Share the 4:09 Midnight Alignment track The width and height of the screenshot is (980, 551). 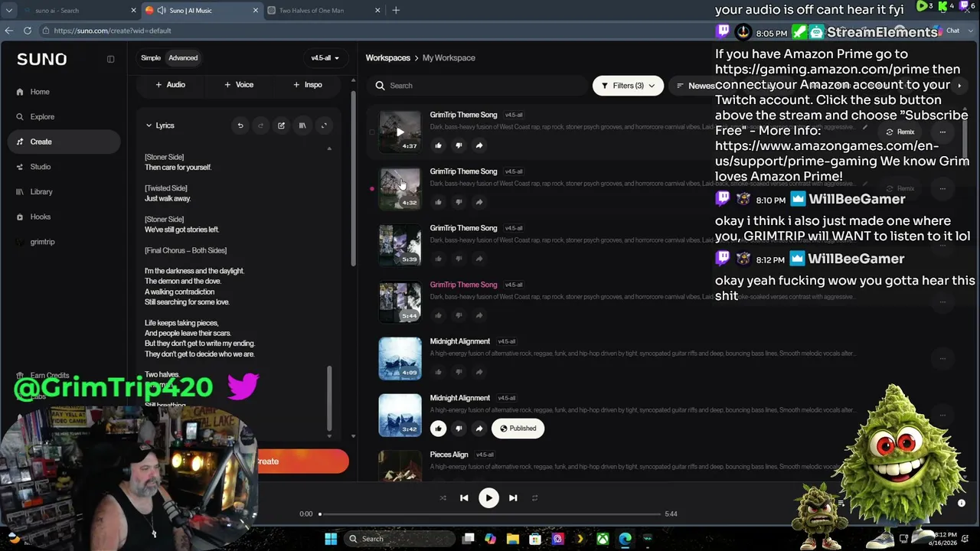click(x=479, y=372)
